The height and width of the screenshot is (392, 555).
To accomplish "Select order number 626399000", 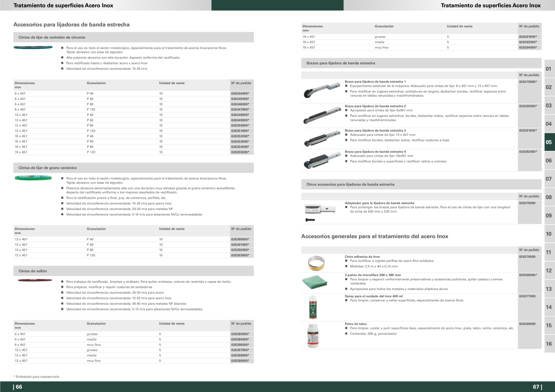I will 527,324.
